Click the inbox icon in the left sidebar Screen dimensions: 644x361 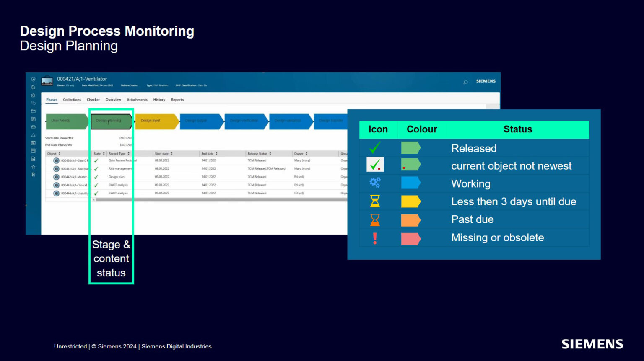(x=33, y=126)
